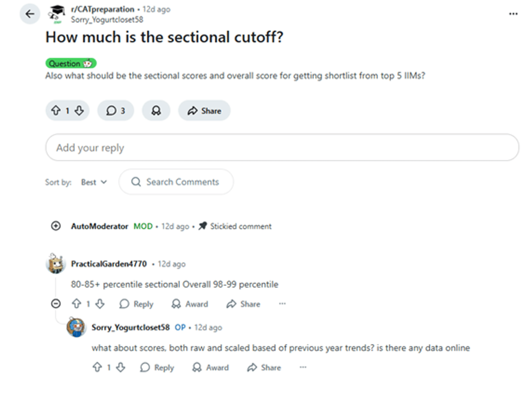Upvote PracticalGarden4770's comment
The width and height of the screenshot is (532, 398).
pyautogui.click(x=77, y=304)
